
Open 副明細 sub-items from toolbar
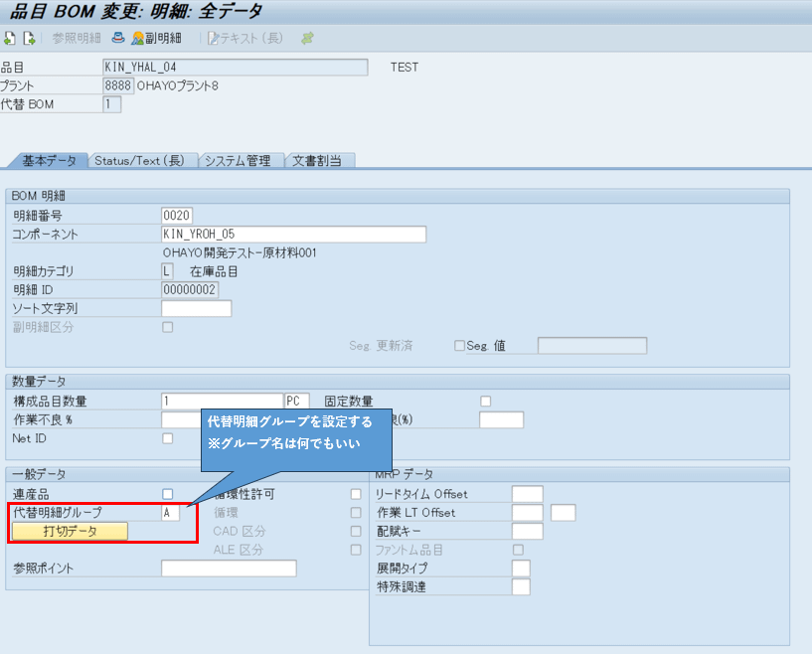157,39
